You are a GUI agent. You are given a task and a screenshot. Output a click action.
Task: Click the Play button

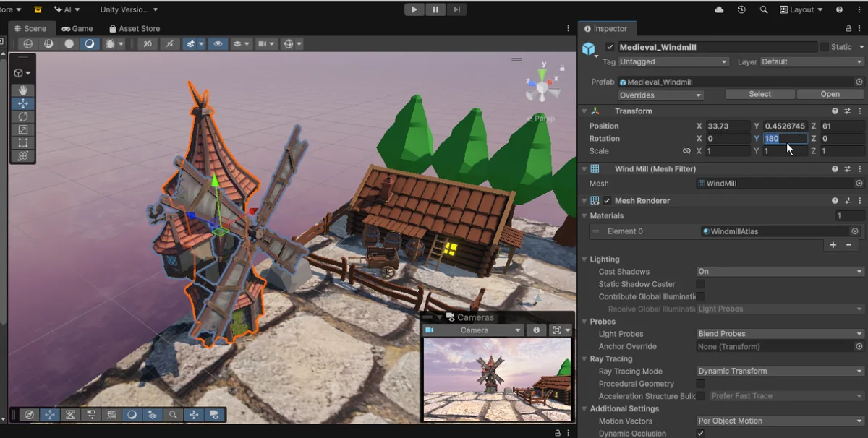click(x=414, y=9)
